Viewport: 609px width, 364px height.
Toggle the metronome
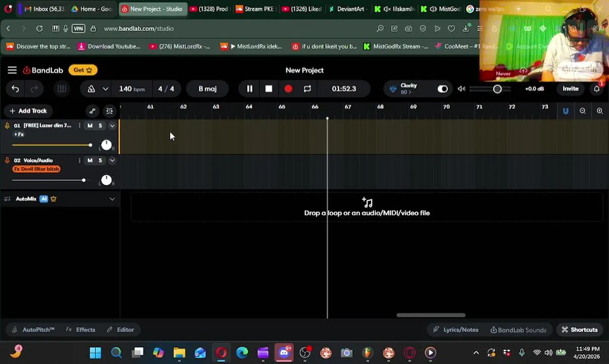[92, 89]
